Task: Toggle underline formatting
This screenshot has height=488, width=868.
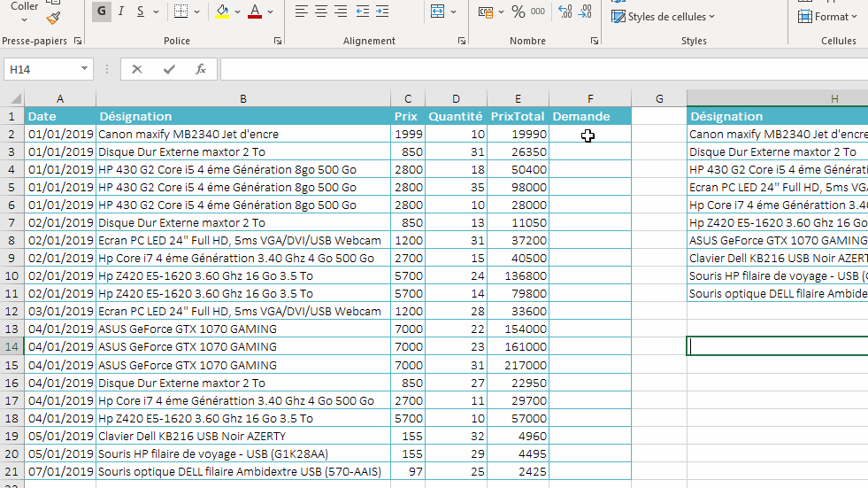Action: [141, 12]
